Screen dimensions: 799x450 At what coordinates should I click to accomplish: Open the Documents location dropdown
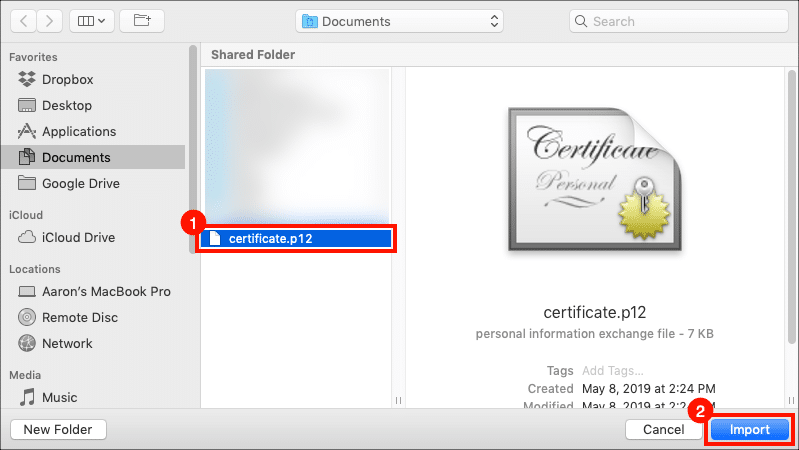click(x=400, y=21)
